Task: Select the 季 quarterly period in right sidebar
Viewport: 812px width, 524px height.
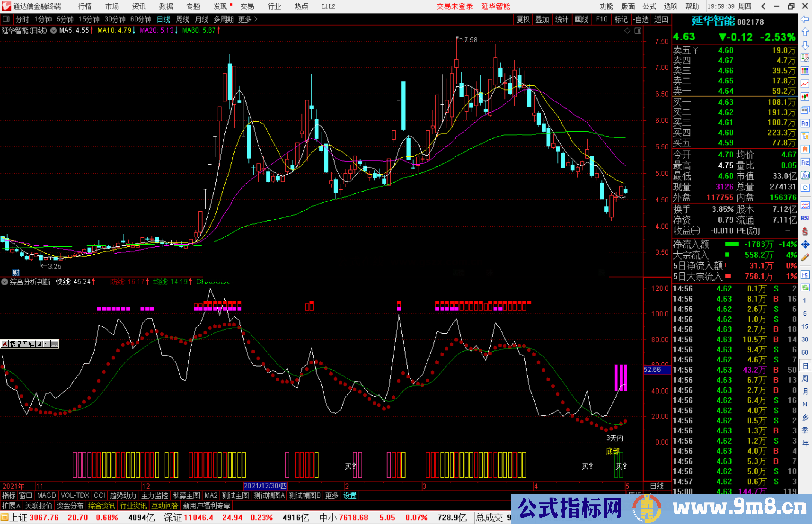Action: pos(805,430)
